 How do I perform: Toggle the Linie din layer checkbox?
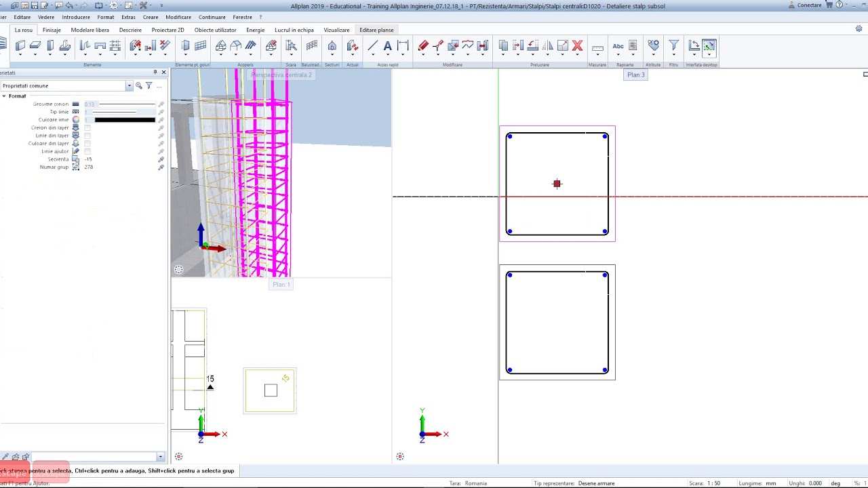(x=87, y=136)
